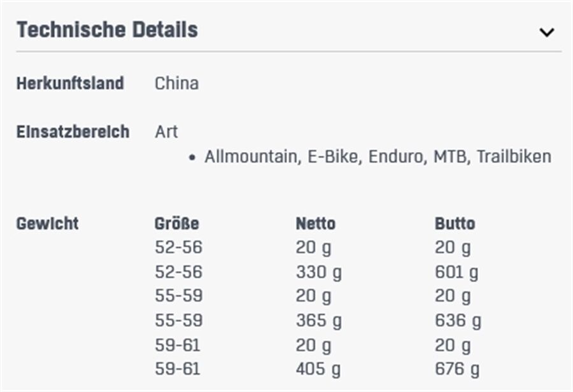Collapse the Technische Details section chevron
Image resolution: width=573 pixels, height=392 pixels.
click(x=546, y=32)
